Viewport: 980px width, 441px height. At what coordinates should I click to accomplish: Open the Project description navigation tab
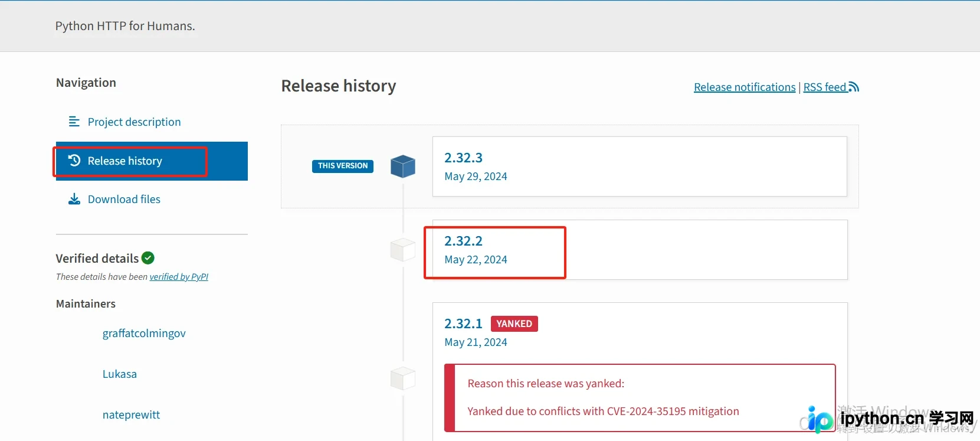click(134, 122)
